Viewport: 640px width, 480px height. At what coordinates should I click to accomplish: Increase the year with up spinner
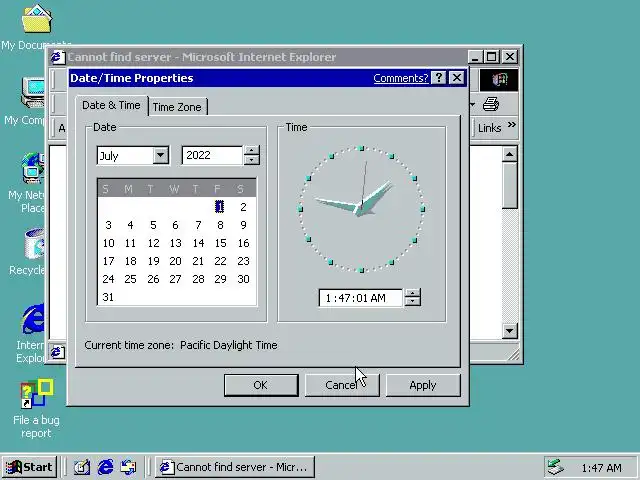click(251, 150)
